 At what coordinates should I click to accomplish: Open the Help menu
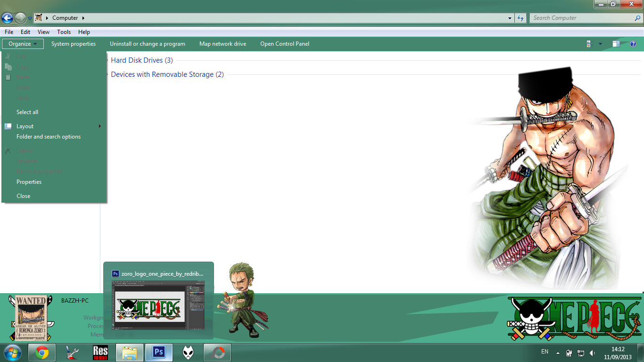click(x=84, y=32)
